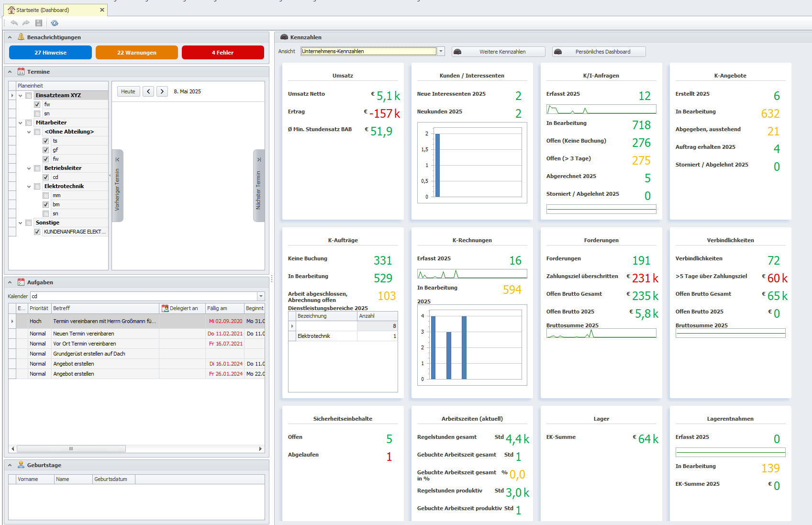
Task: Click the Weitere Kennzahlen button
Action: [x=498, y=52]
